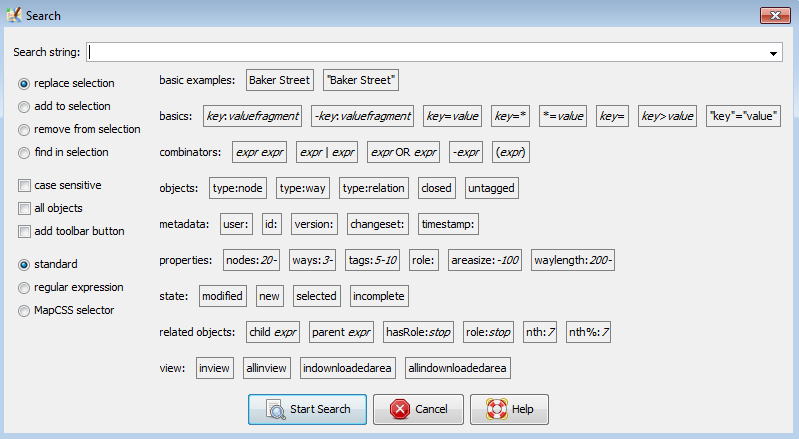Insert modified state keyword

[223, 296]
